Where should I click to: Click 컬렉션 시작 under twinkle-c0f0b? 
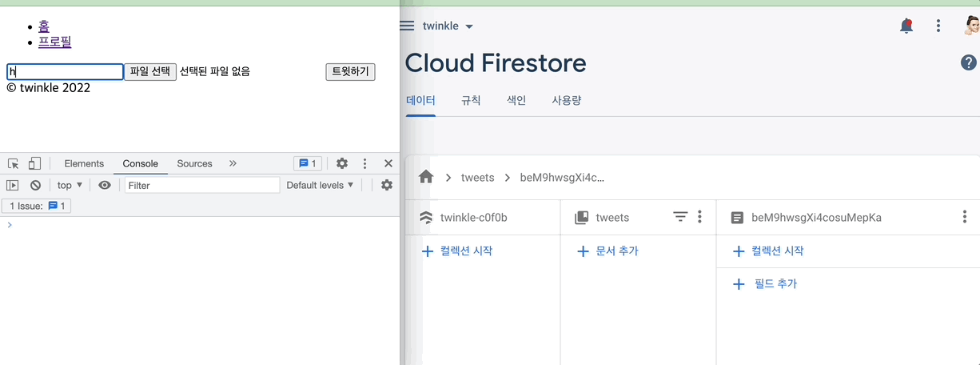[x=457, y=251]
